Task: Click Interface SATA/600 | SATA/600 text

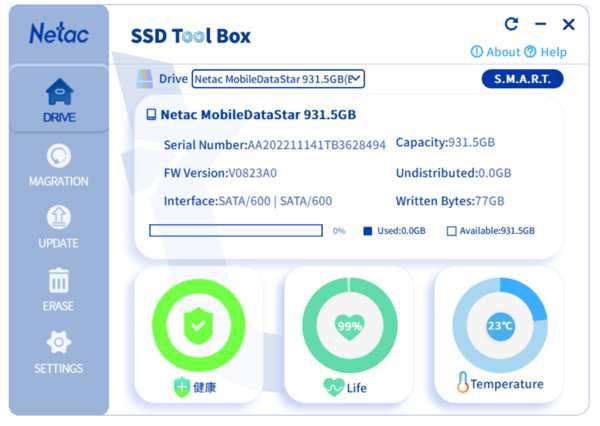Action: (x=248, y=201)
